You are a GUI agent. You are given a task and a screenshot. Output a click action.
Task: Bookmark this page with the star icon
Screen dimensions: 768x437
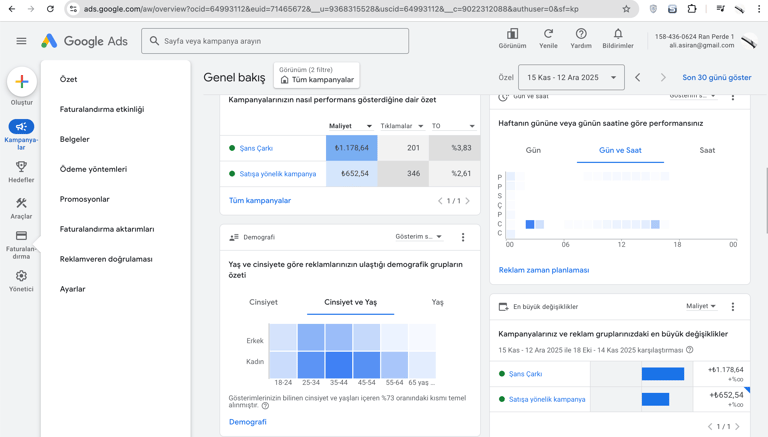[626, 9]
